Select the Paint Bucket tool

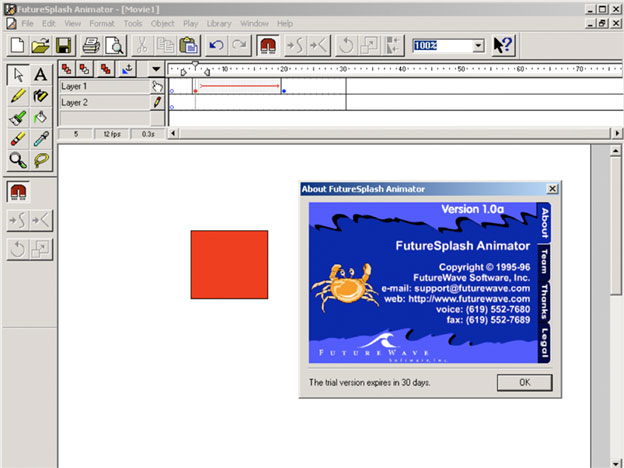coord(41,117)
